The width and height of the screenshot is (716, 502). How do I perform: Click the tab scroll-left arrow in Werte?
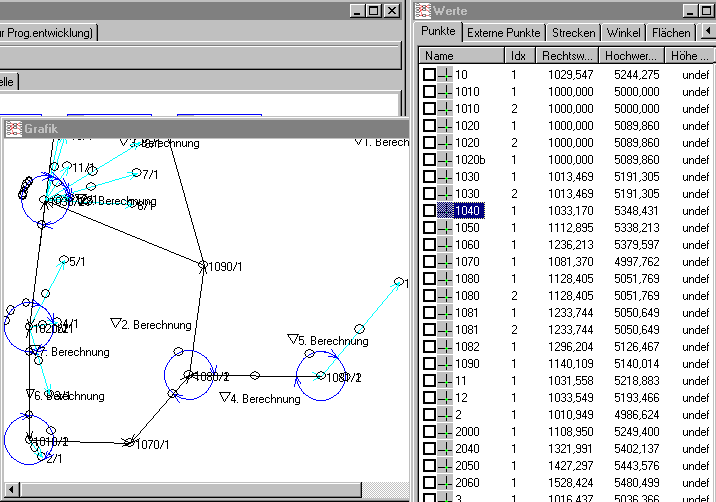pos(708,32)
